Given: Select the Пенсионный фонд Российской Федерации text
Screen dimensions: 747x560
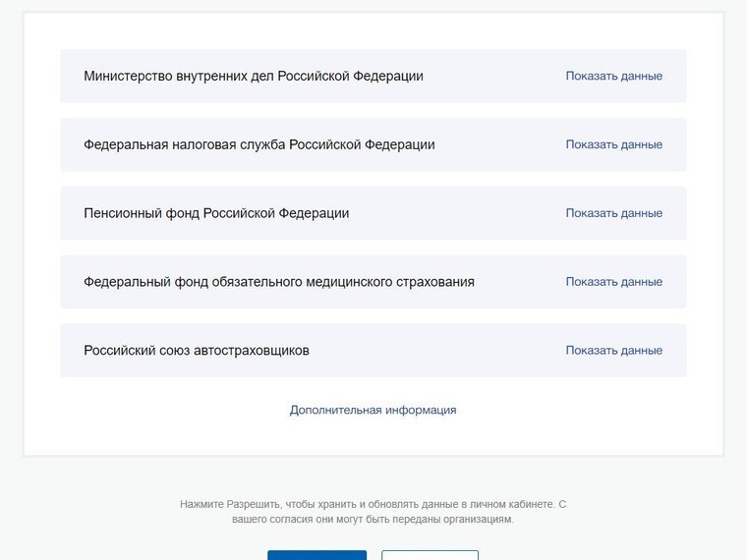Looking at the screenshot, I should (x=216, y=213).
